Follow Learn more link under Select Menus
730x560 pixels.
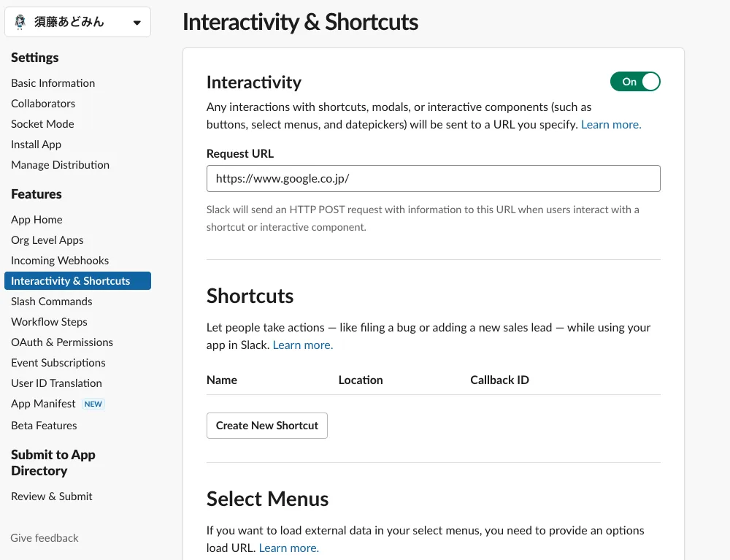point(289,548)
